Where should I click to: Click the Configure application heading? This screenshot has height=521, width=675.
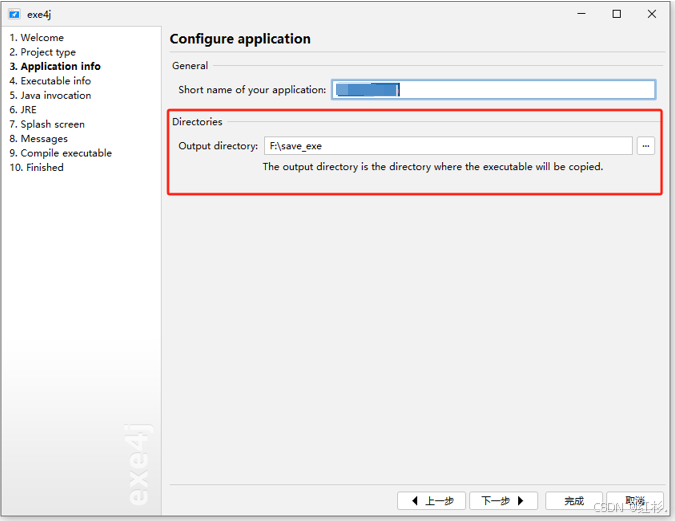click(240, 39)
